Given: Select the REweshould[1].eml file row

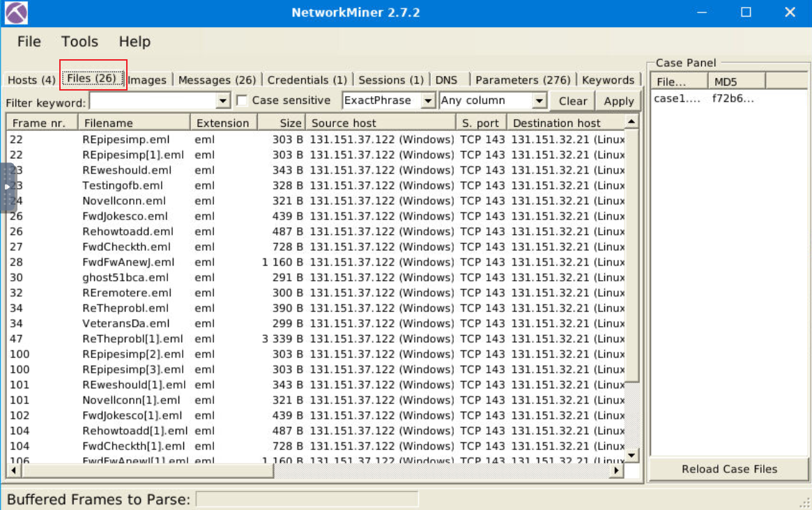Looking at the screenshot, I should tap(316, 385).
